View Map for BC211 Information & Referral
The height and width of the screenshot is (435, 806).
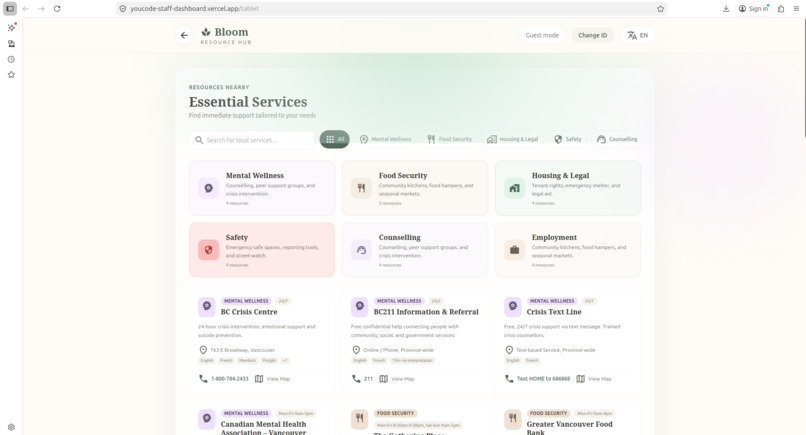[x=397, y=379]
